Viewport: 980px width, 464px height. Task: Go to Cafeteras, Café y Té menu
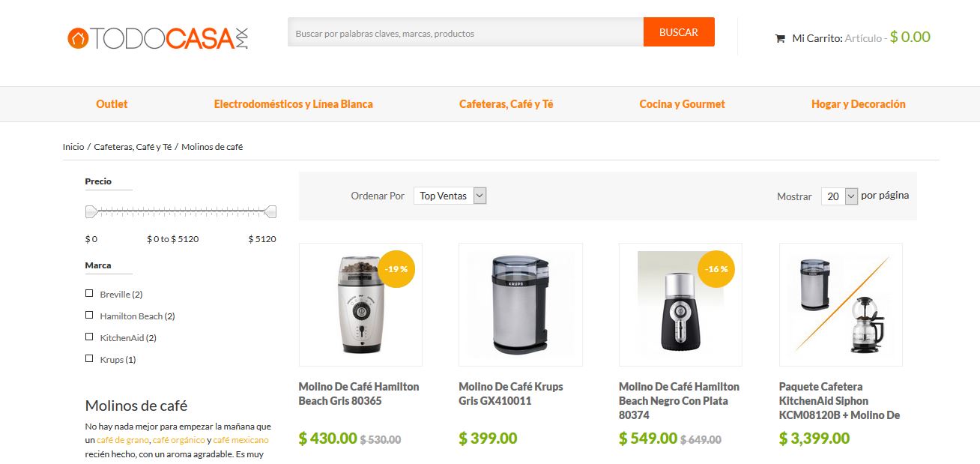(x=506, y=104)
